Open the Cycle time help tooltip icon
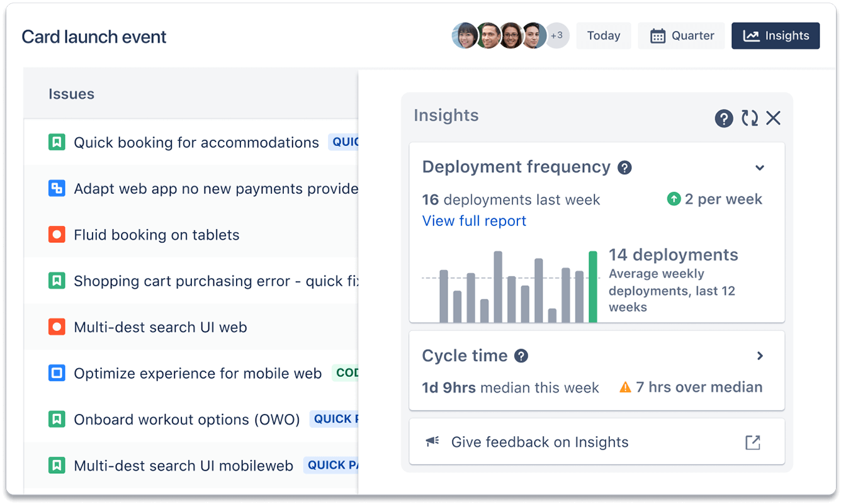This screenshot has height=504, width=841. (x=521, y=356)
